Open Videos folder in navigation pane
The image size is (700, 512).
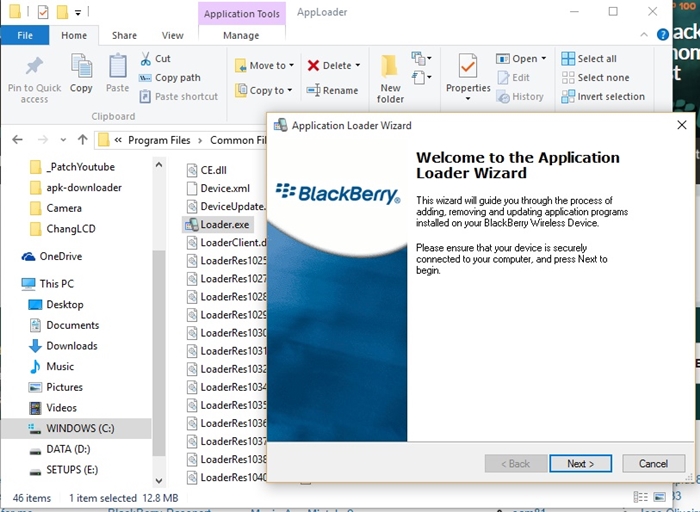coord(53,408)
